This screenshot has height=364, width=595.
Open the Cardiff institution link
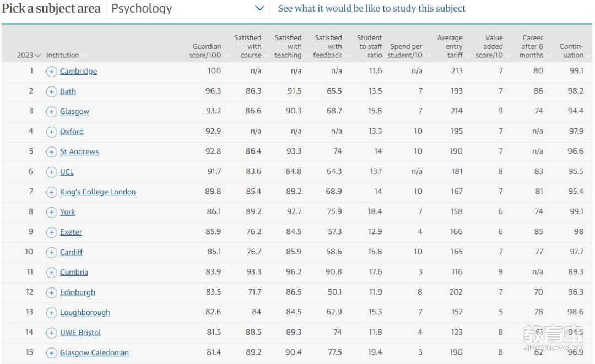tap(71, 252)
